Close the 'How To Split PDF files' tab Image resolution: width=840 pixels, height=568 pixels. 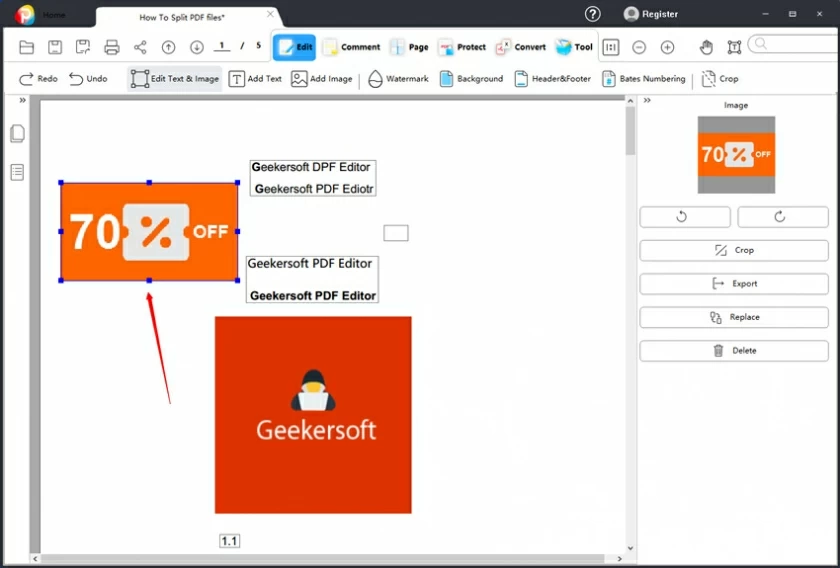(271, 14)
